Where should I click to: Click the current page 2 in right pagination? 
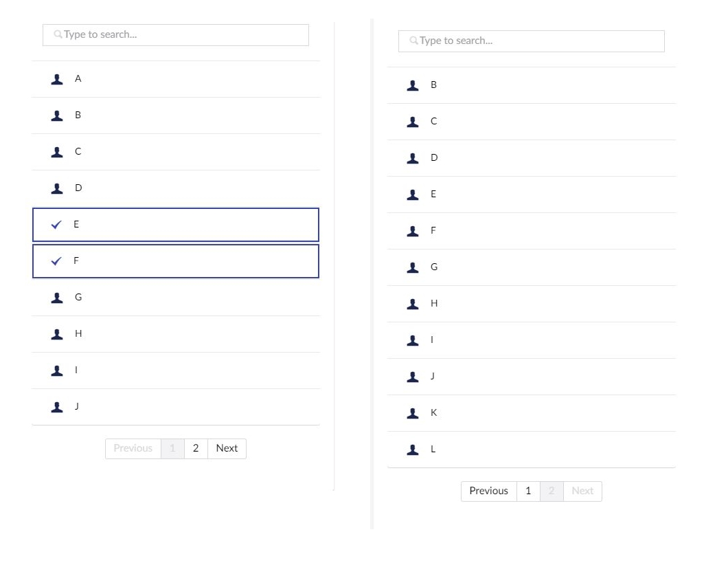(551, 491)
